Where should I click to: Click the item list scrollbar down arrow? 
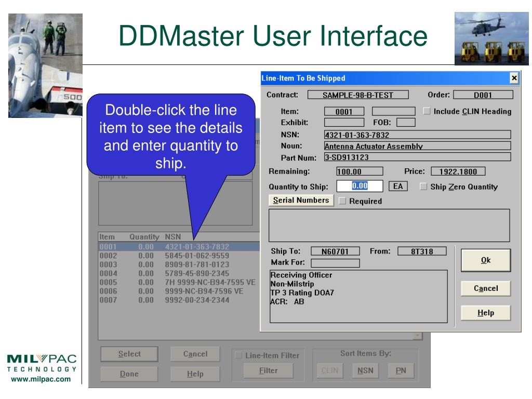click(x=417, y=336)
